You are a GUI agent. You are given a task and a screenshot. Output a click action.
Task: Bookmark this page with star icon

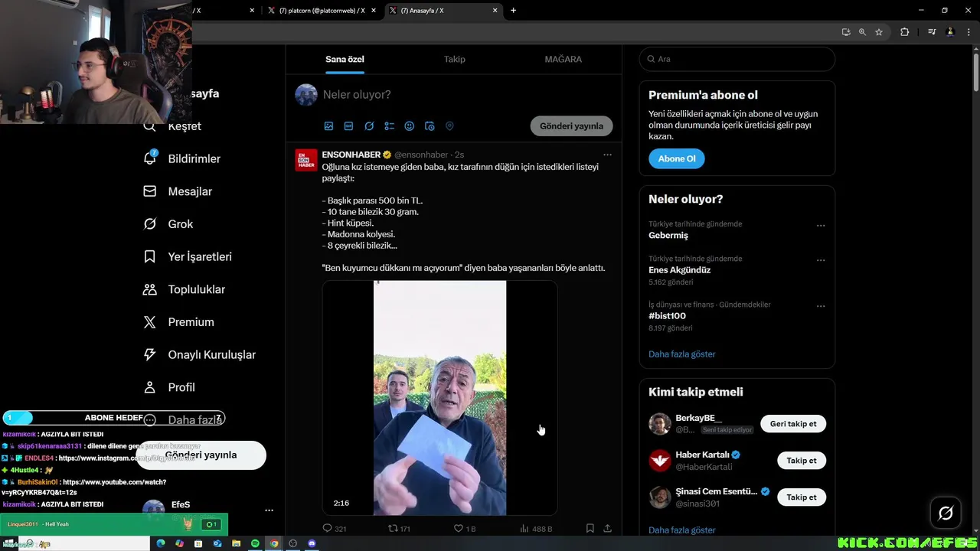(879, 32)
